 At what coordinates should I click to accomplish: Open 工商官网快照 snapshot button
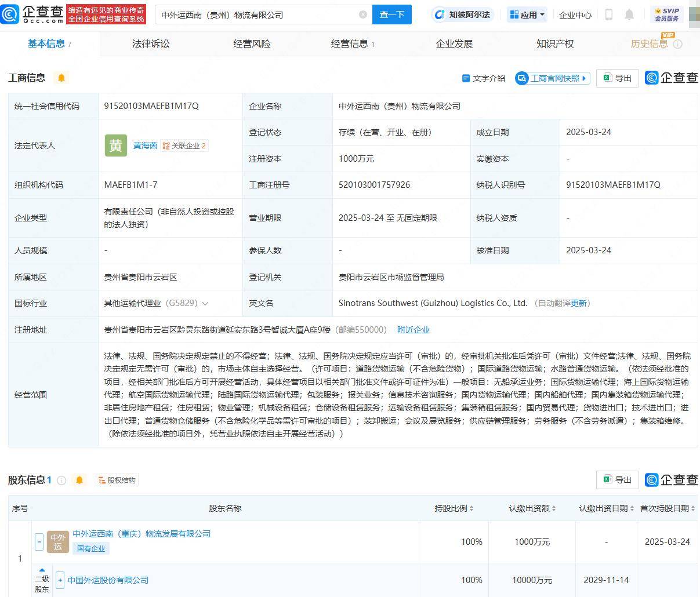(x=551, y=77)
